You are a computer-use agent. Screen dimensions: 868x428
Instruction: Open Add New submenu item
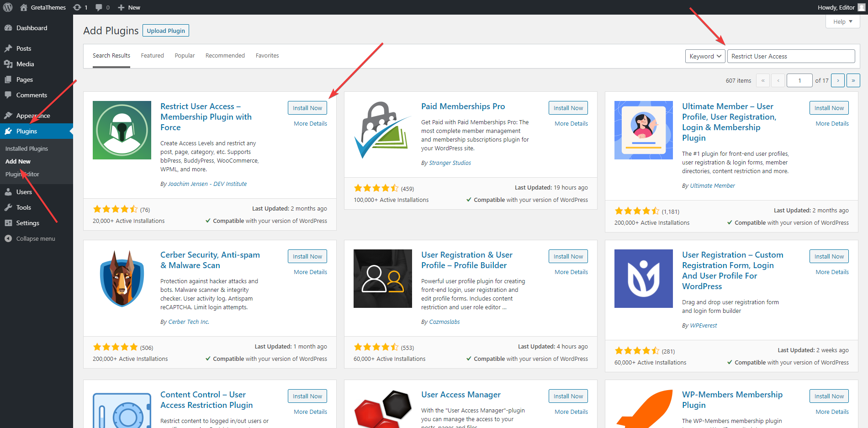18,161
